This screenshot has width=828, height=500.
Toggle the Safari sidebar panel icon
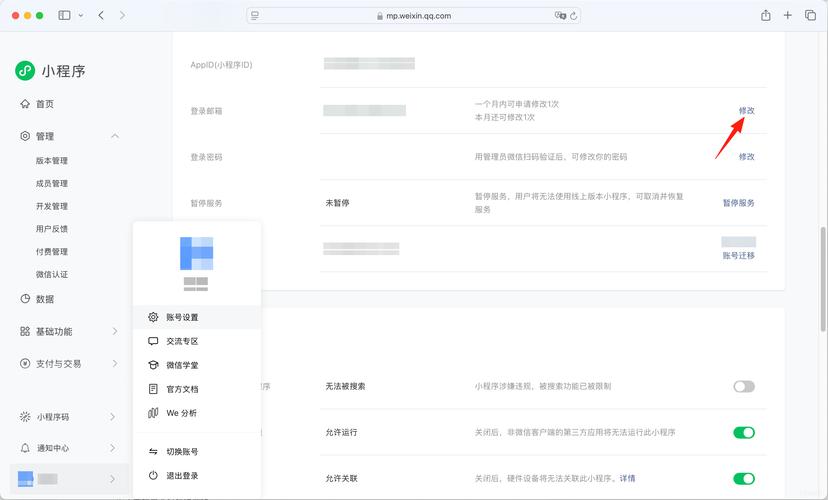pyautogui.click(x=64, y=15)
